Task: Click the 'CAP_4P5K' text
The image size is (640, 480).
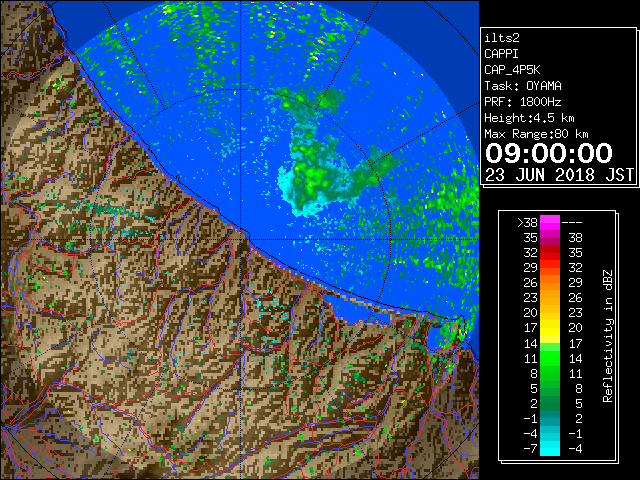Action: 512,70
